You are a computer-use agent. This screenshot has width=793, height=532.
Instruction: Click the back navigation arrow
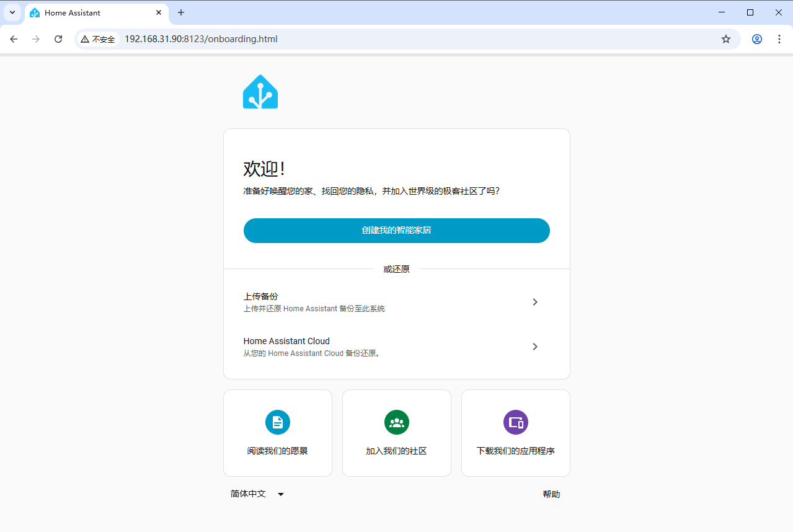coord(13,38)
